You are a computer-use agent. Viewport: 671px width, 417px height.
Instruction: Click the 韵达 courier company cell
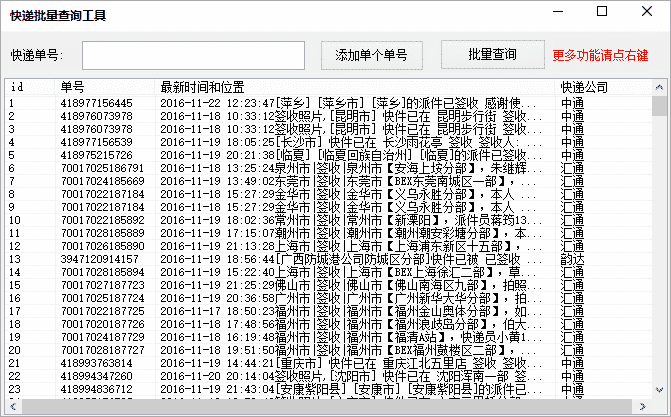pos(572,258)
